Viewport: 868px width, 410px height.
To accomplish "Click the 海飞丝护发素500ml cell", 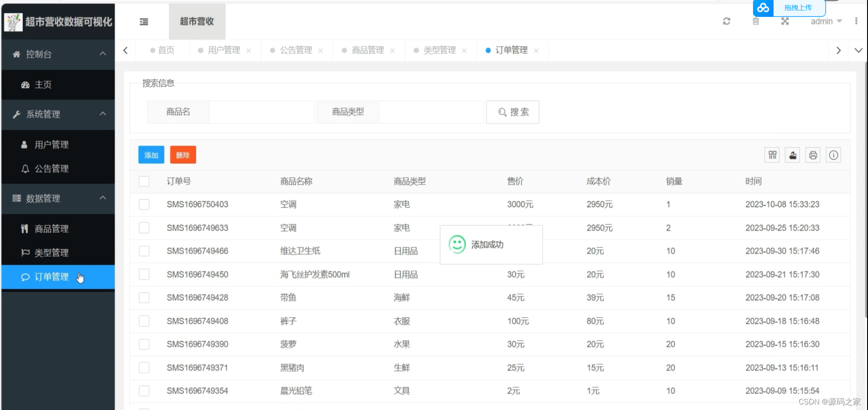I will 315,274.
